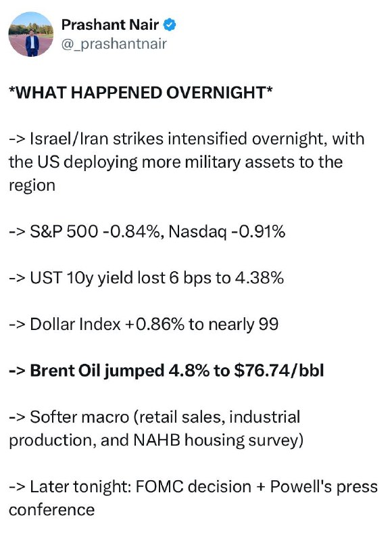Visit the @_prashantnair handle link
Screen dimensions: 392x541
114,44
